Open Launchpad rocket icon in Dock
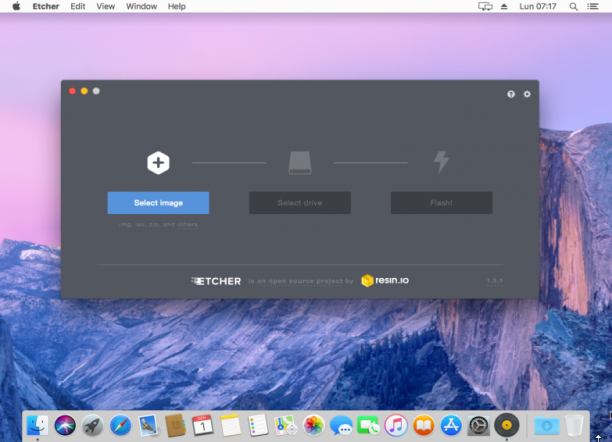Screen dimensions: 612x442 pos(93,425)
